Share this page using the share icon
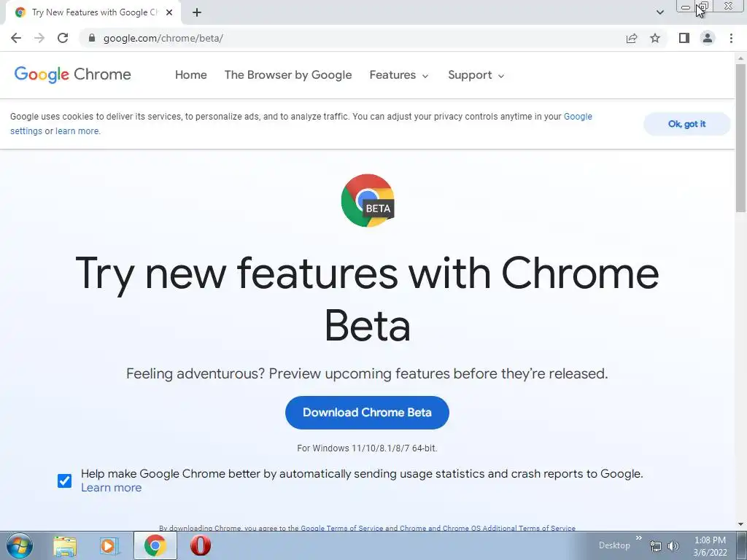 632,38
